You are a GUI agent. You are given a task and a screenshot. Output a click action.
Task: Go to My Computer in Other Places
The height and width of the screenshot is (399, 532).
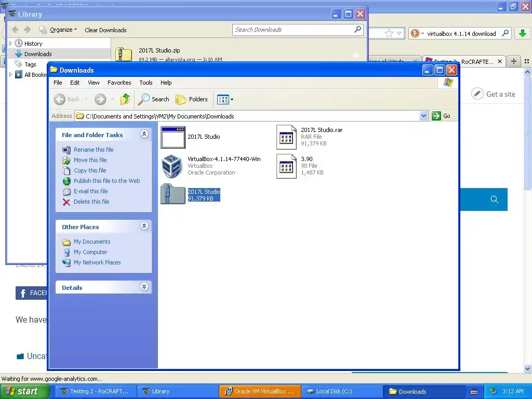click(90, 252)
